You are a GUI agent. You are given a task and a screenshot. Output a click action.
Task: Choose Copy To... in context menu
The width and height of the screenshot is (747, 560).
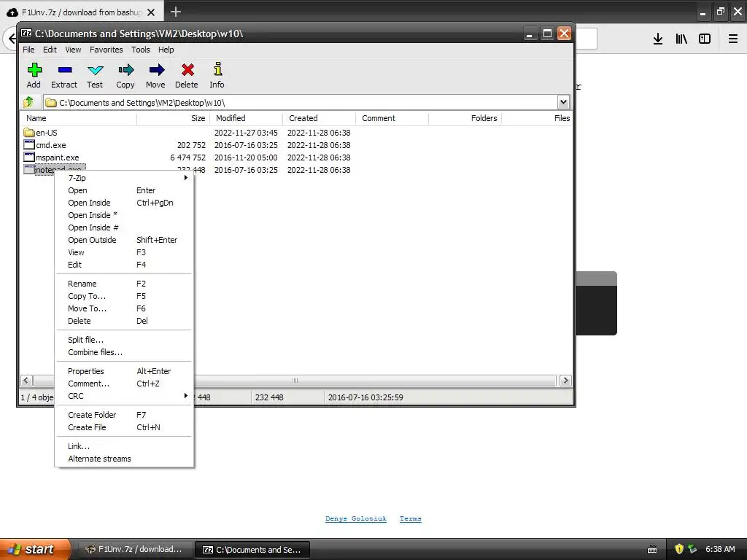point(124,296)
